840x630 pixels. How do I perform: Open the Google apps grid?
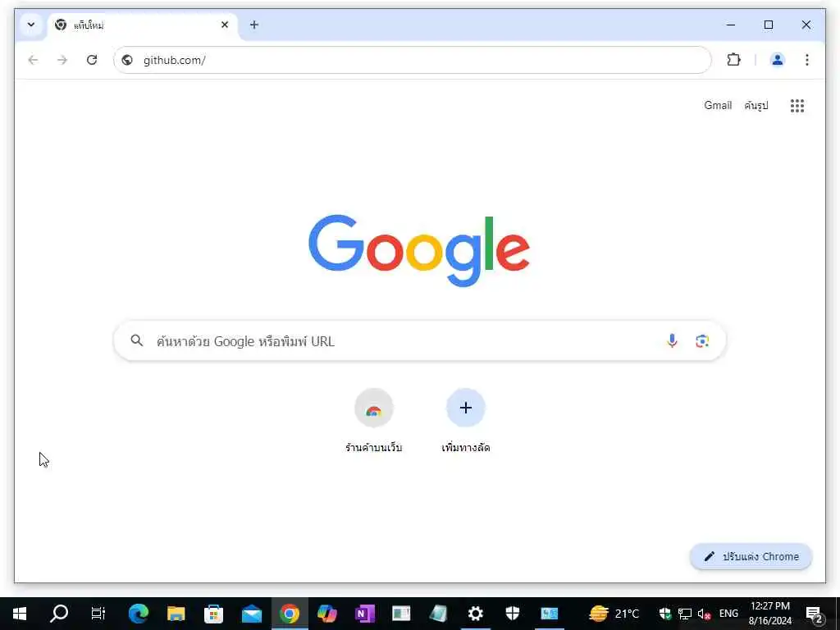797,106
